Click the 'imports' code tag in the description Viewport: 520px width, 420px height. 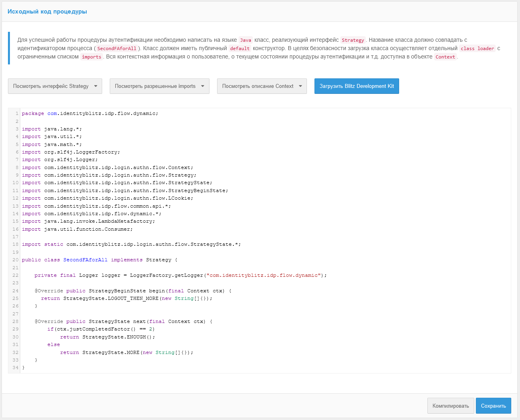coord(91,57)
